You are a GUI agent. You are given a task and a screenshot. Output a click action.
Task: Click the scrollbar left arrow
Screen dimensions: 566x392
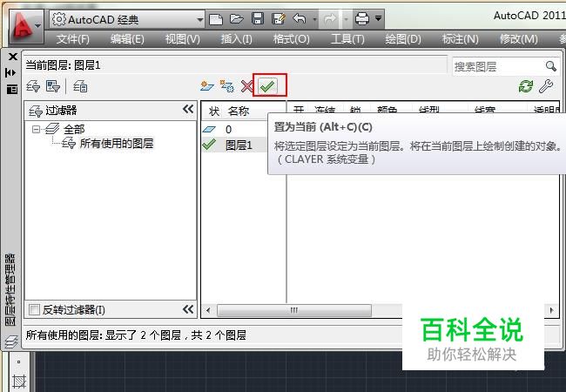[208, 310]
